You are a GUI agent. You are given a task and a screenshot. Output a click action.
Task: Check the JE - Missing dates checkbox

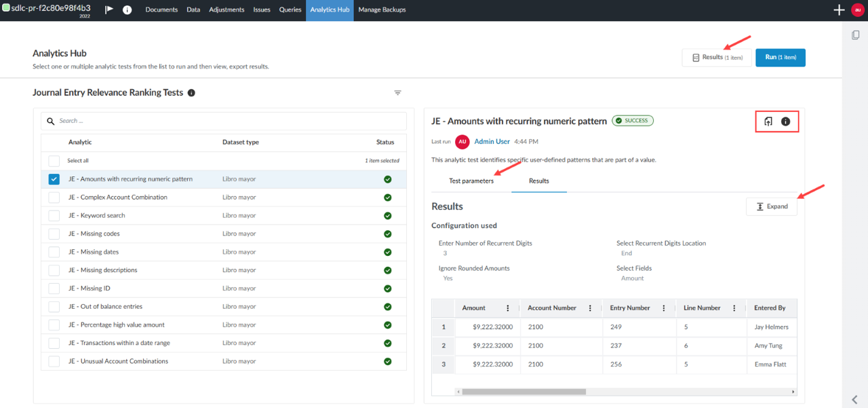pyautogui.click(x=54, y=252)
